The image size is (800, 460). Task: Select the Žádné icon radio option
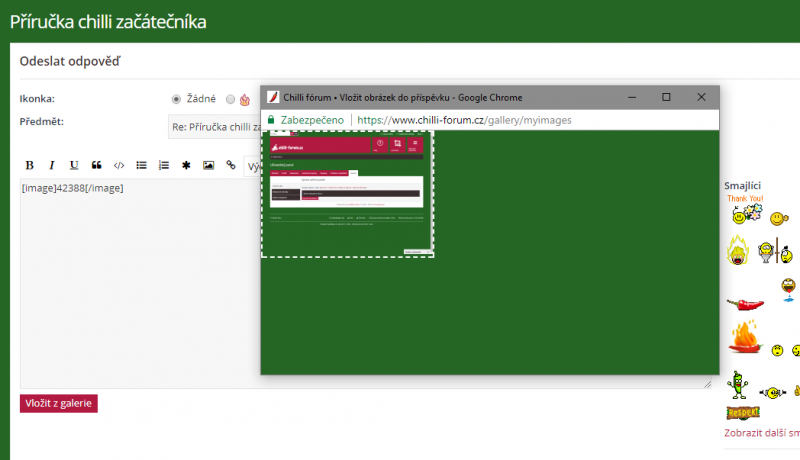pos(177,99)
